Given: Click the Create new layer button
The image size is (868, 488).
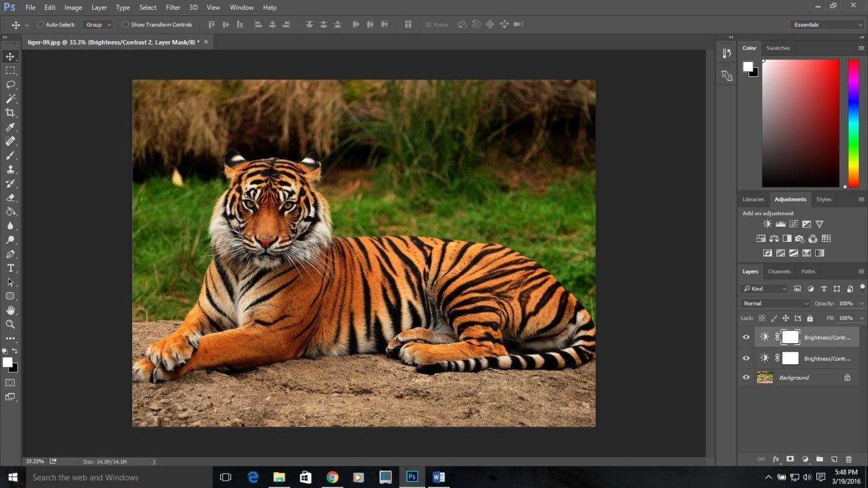Looking at the screenshot, I should tap(833, 459).
